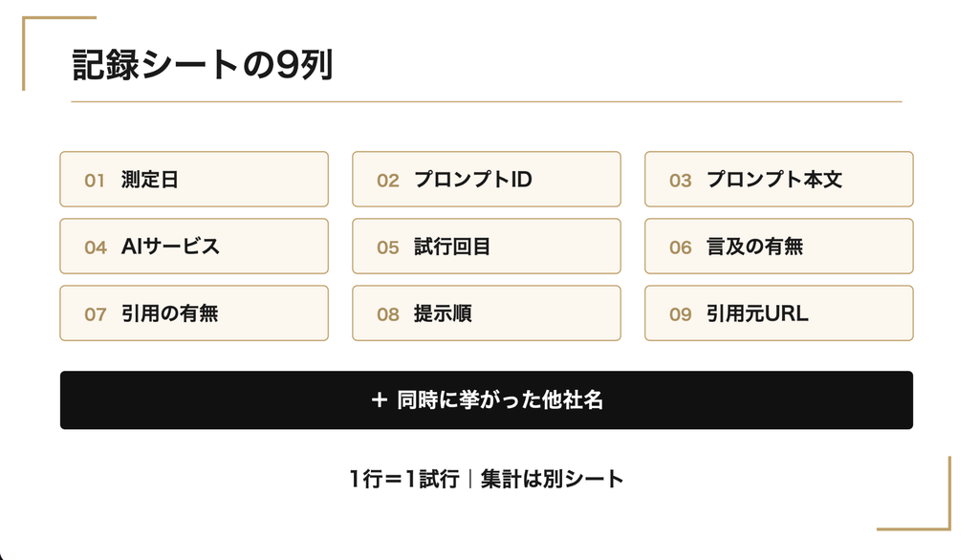Click the number 01 label

pyautogui.click(x=95, y=181)
